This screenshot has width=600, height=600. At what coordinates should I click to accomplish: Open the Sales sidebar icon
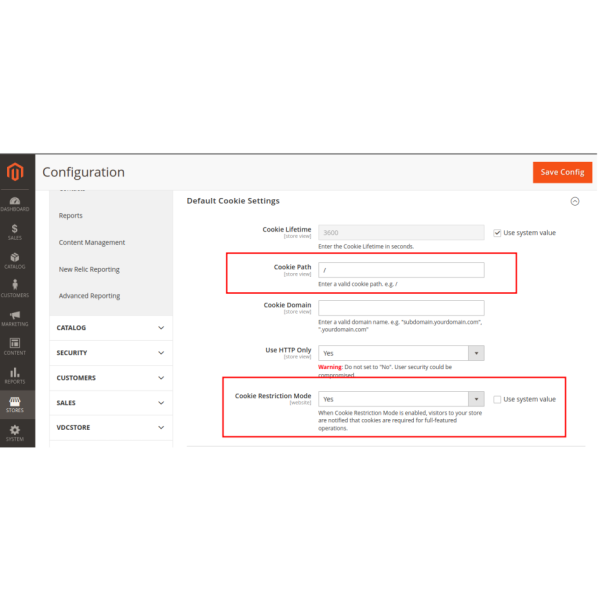coord(15,232)
